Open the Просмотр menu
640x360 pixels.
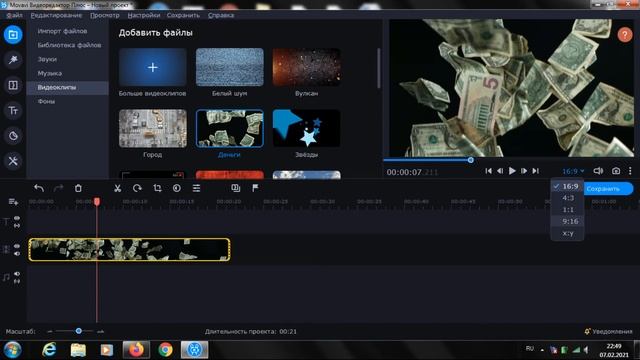click(105, 15)
